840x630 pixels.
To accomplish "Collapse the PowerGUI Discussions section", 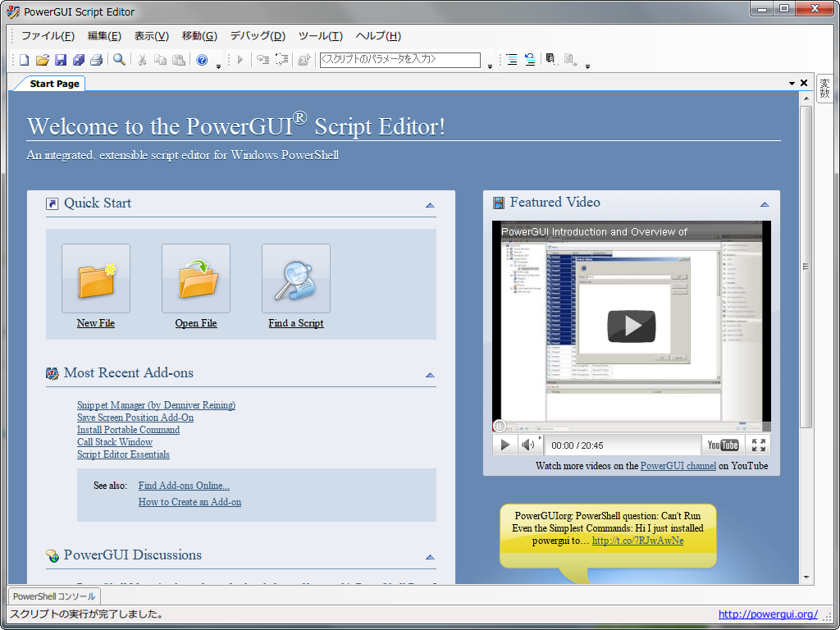I will click(430, 557).
